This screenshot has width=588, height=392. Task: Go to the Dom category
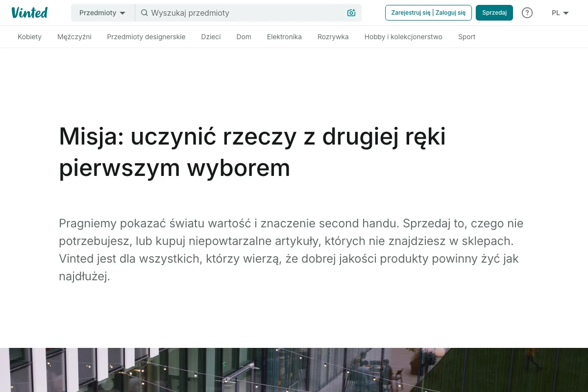tap(244, 37)
